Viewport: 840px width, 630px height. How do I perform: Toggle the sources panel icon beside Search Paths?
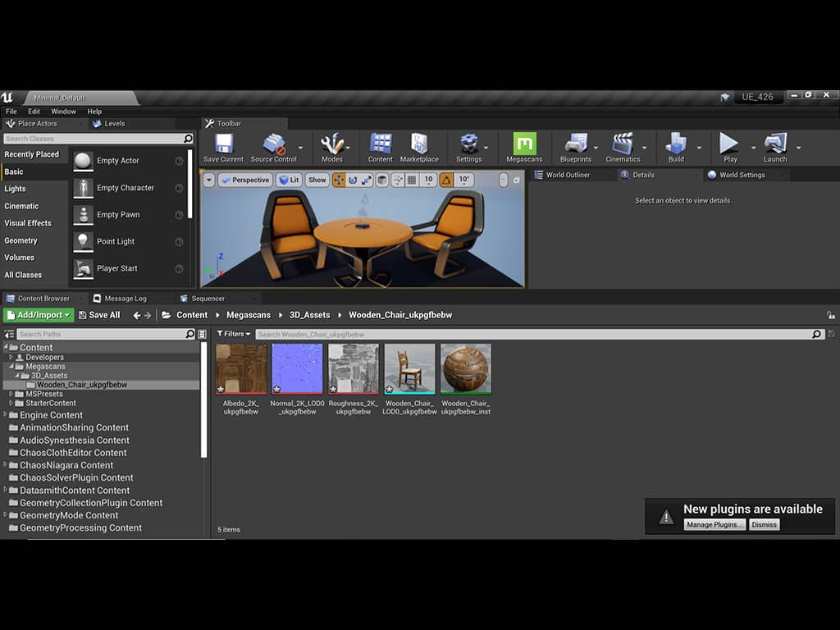9,335
